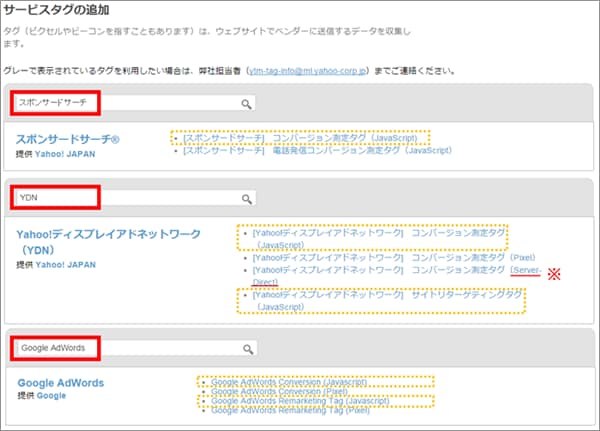Click the Google provider link under Google AdWords
This screenshot has height=431, width=600.
pyautogui.click(x=51, y=396)
